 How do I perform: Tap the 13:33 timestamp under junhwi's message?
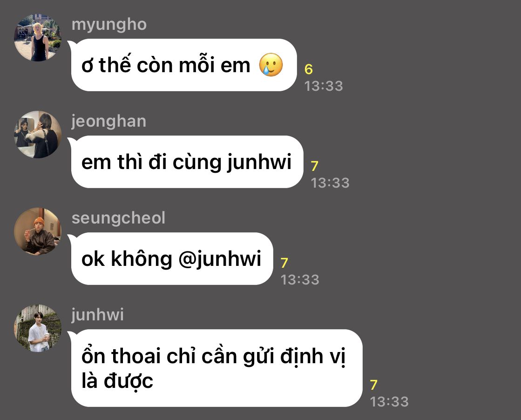(389, 402)
